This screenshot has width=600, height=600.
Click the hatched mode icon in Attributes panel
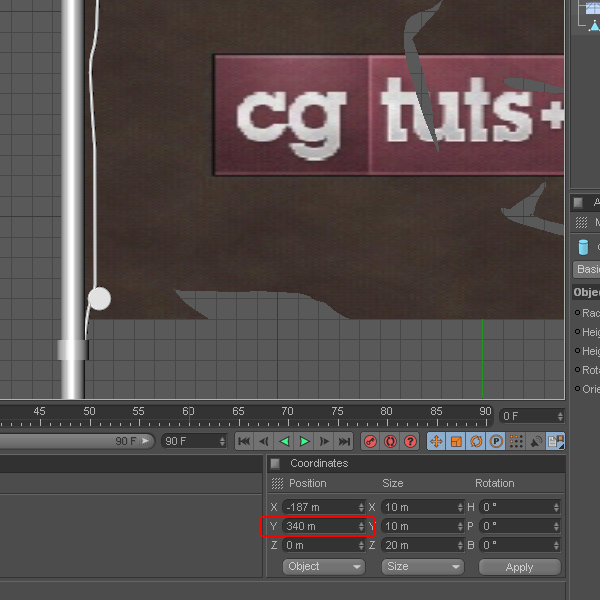coord(581,222)
